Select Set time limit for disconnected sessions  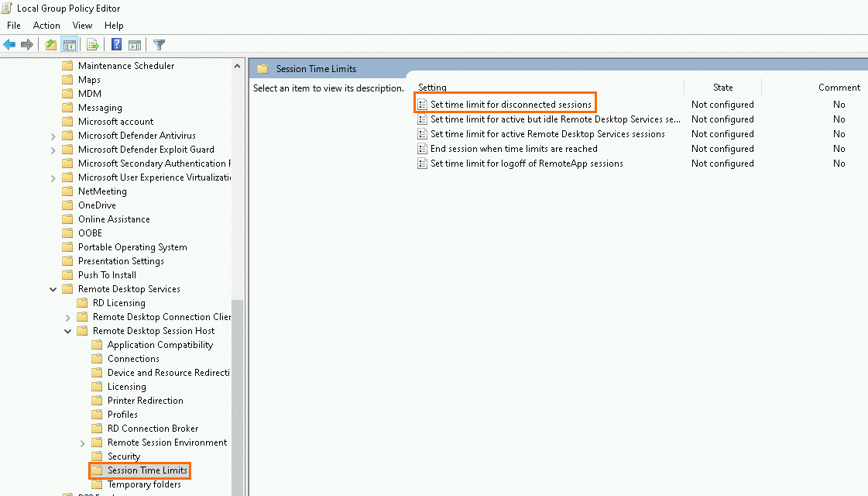pyautogui.click(x=511, y=104)
